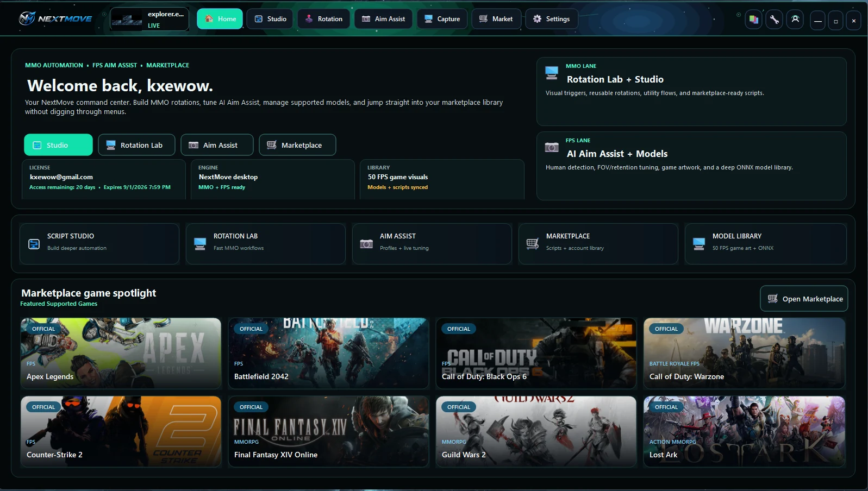Click the "Access remaining: 20 days" text
The height and width of the screenshot is (491, 868).
tap(62, 187)
